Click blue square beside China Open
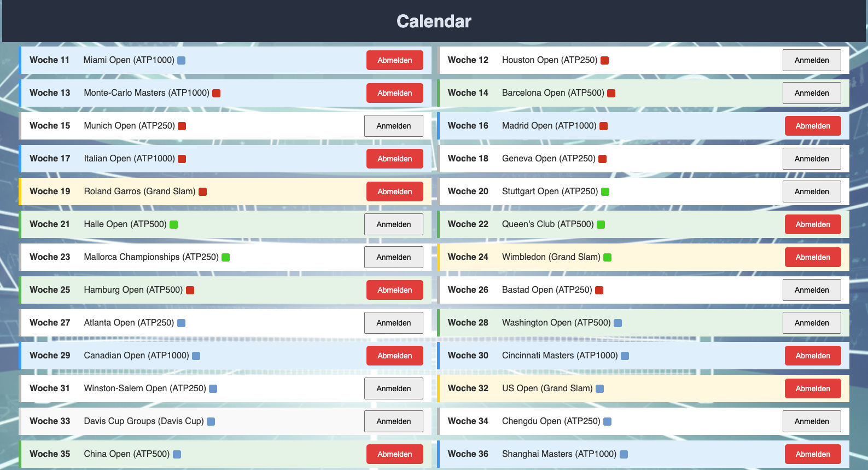 pos(177,455)
